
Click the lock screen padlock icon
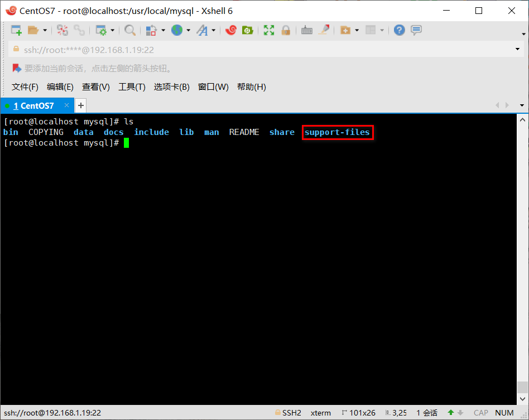[x=286, y=30]
